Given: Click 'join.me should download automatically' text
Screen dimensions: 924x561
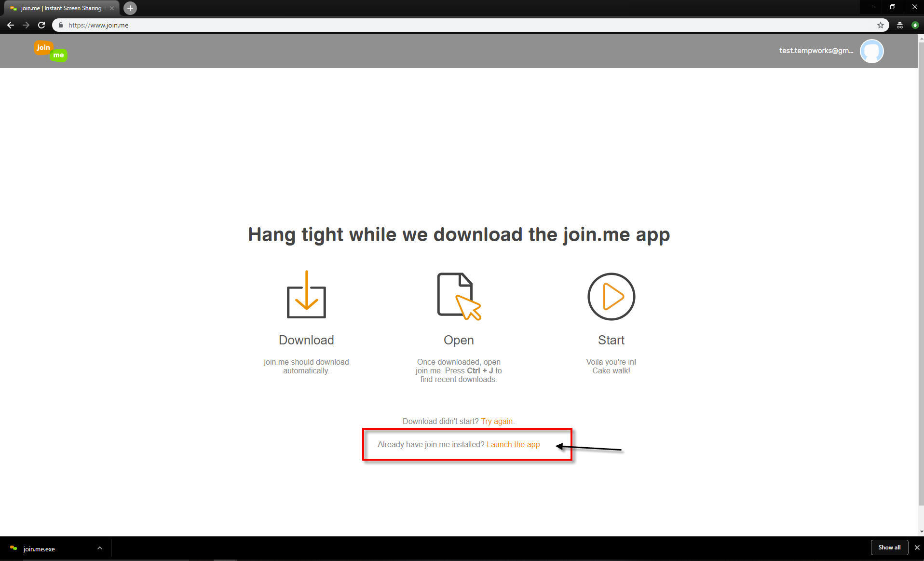Looking at the screenshot, I should click(x=306, y=366).
